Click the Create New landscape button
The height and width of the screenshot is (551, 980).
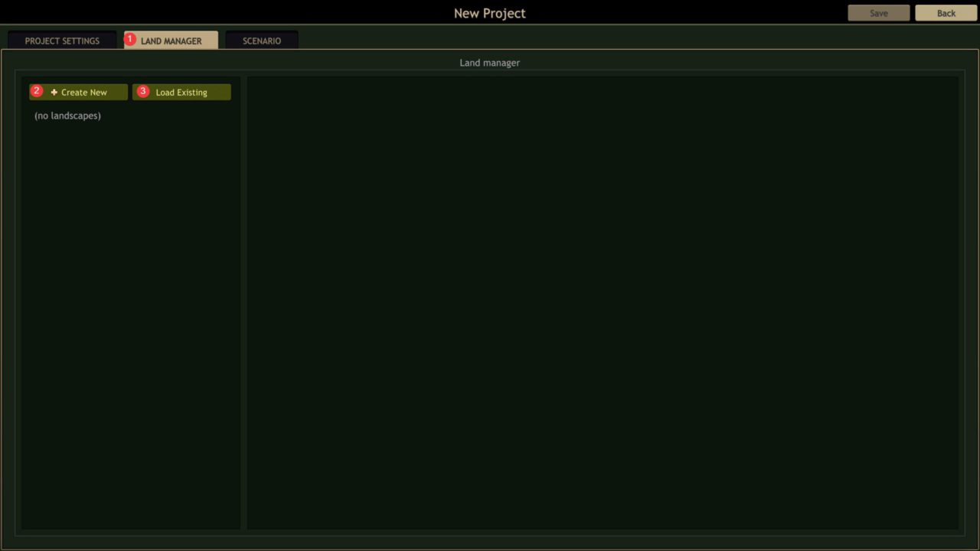click(x=78, y=92)
